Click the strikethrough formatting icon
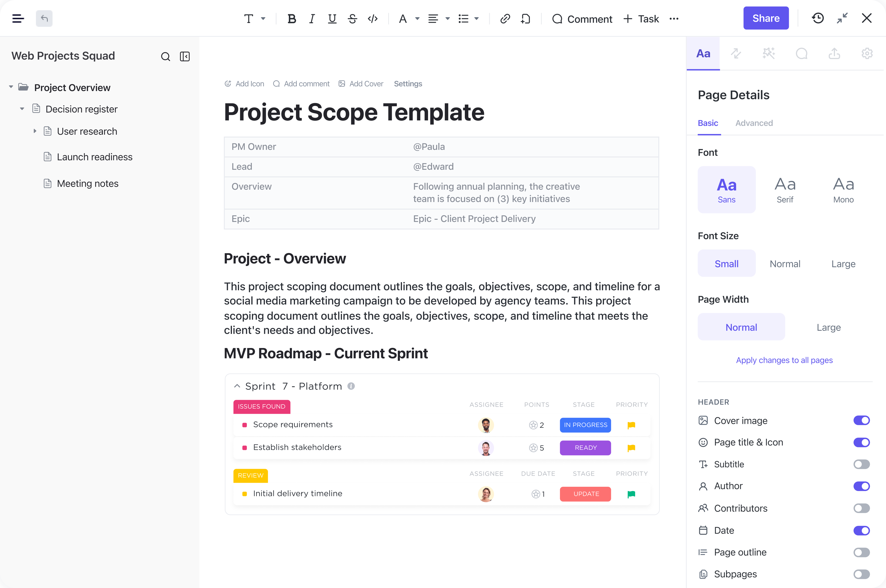This screenshot has height=588, width=886. (x=352, y=19)
